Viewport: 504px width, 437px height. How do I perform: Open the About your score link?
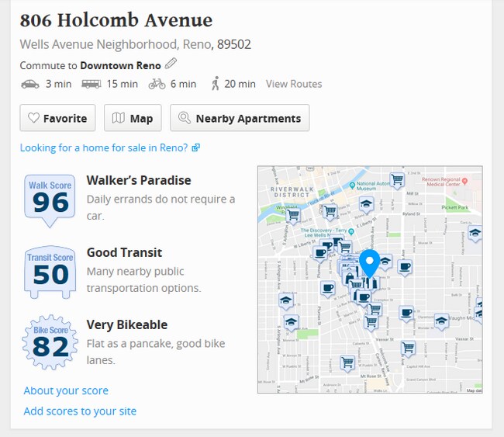point(66,390)
